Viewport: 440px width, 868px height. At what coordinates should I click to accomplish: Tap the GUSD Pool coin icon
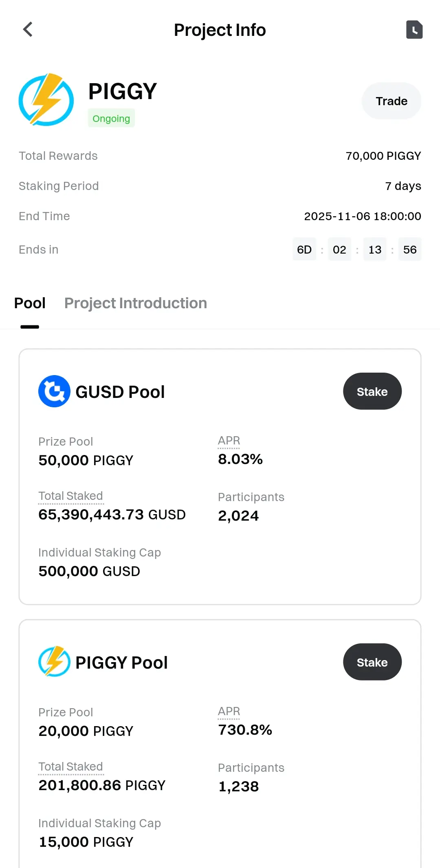[x=54, y=391]
